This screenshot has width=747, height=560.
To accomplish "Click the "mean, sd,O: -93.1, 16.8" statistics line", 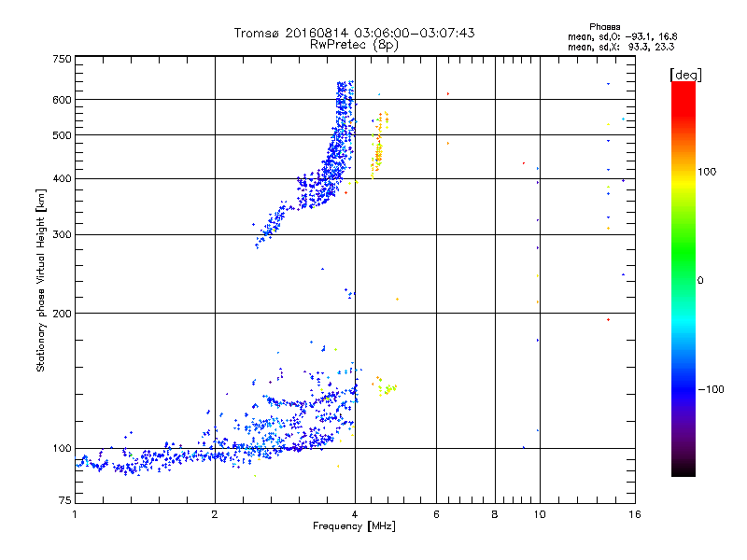I will tap(622, 36).
